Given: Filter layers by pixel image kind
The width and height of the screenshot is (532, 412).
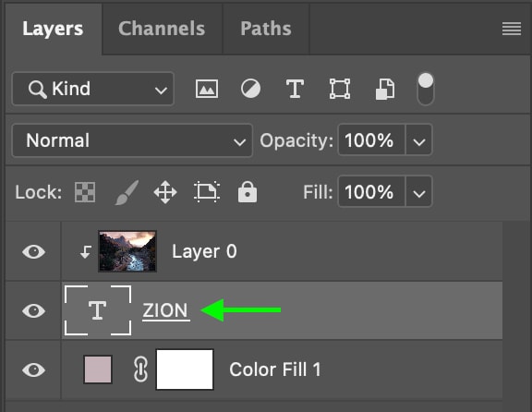Looking at the screenshot, I should point(207,89).
